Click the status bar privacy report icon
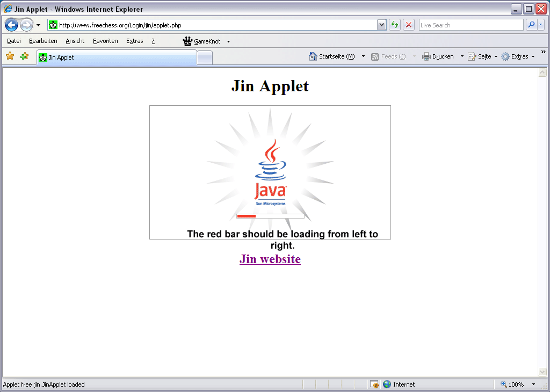The width and height of the screenshot is (550, 392). (374, 384)
